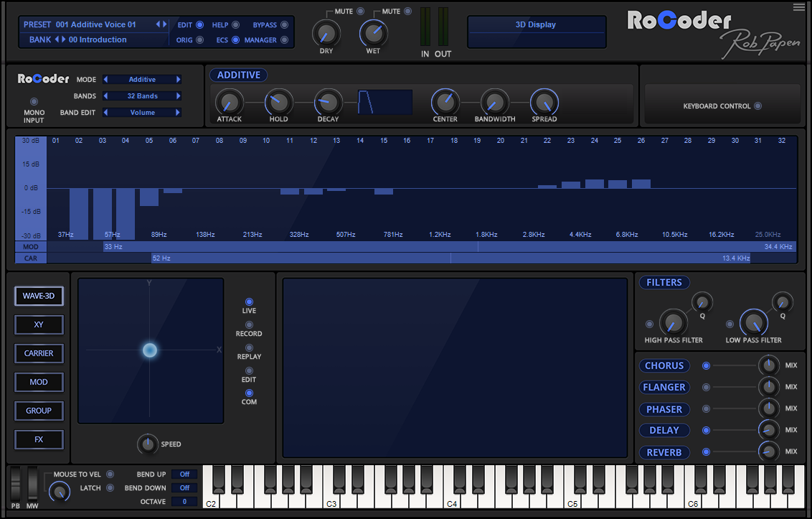Switch to the XY tab

(39, 324)
